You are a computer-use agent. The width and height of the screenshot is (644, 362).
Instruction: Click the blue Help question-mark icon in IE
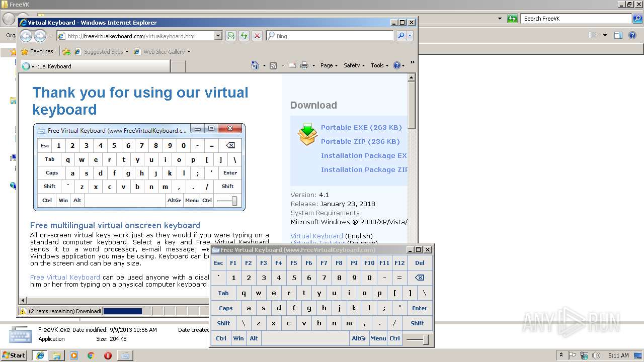point(396,65)
